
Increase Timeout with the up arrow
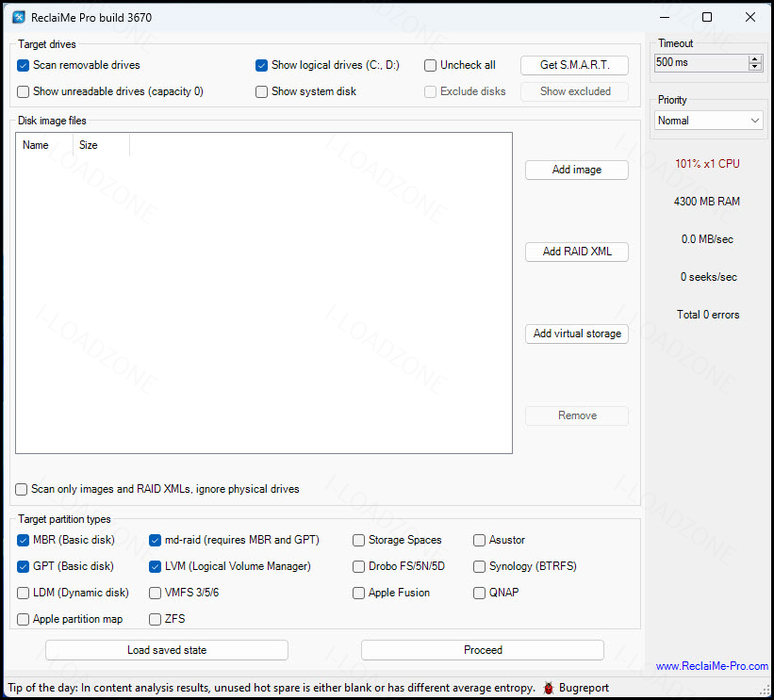click(x=755, y=58)
